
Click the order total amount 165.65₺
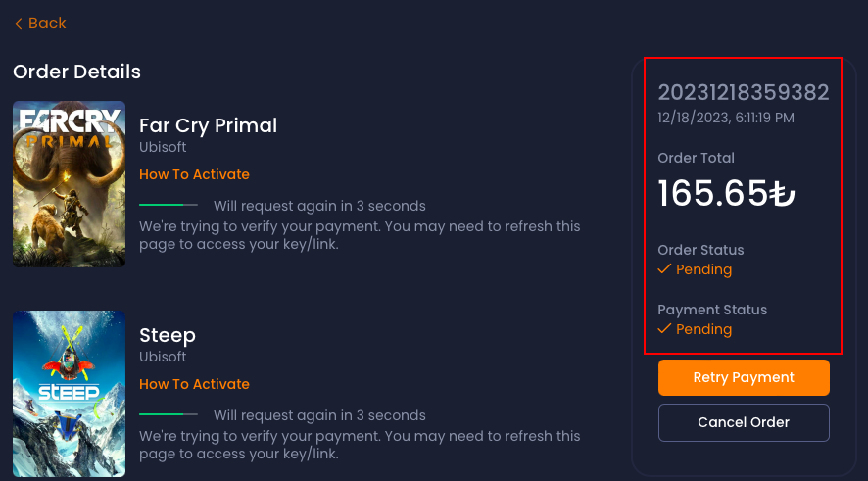(x=726, y=193)
